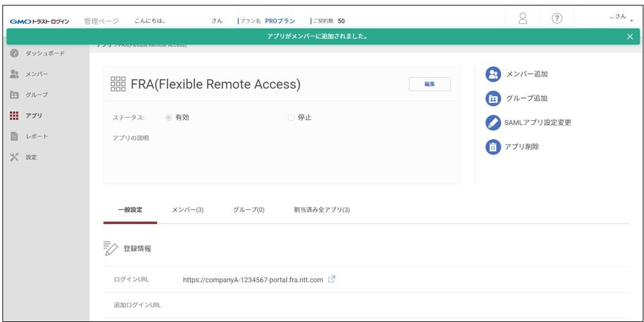644x322 pixels.
Task: Click the 管理ページ header text
Action: click(102, 21)
